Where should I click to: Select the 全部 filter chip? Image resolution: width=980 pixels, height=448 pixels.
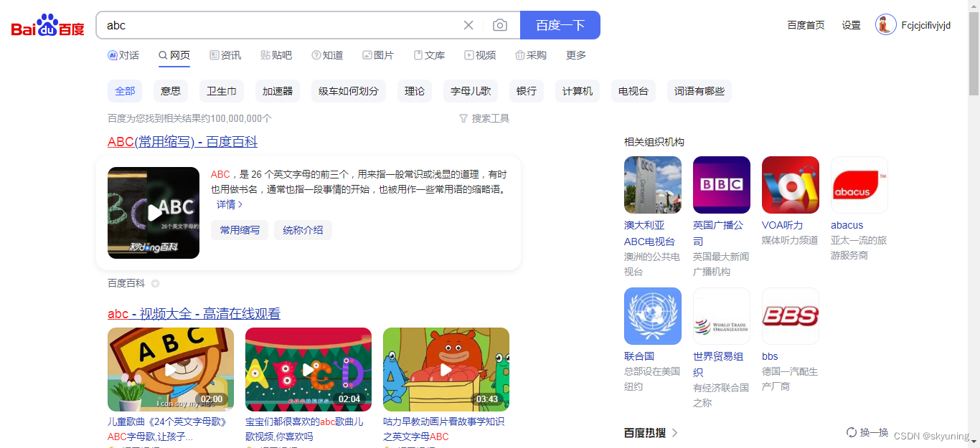click(x=125, y=91)
